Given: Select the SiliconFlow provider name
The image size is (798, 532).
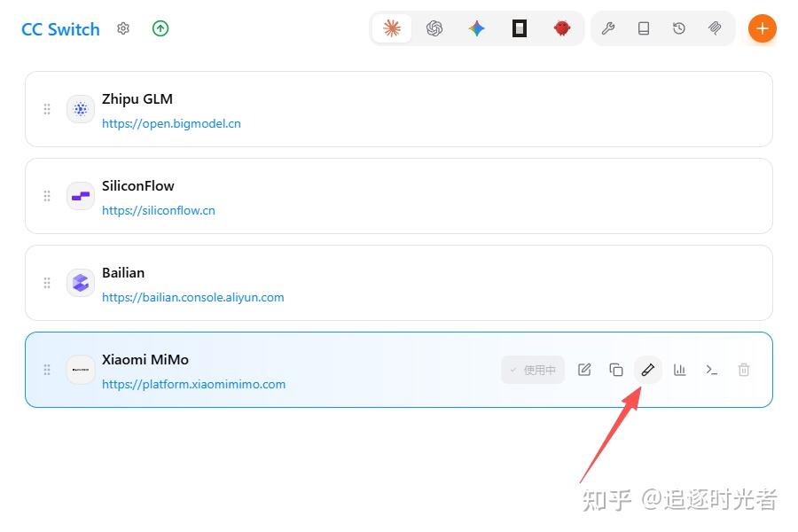Looking at the screenshot, I should (x=138, y=186).
